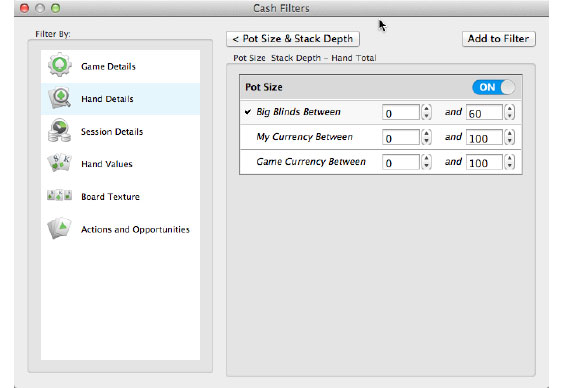Select the Game Details filter category
563x388 pixels.
point(120,66)
